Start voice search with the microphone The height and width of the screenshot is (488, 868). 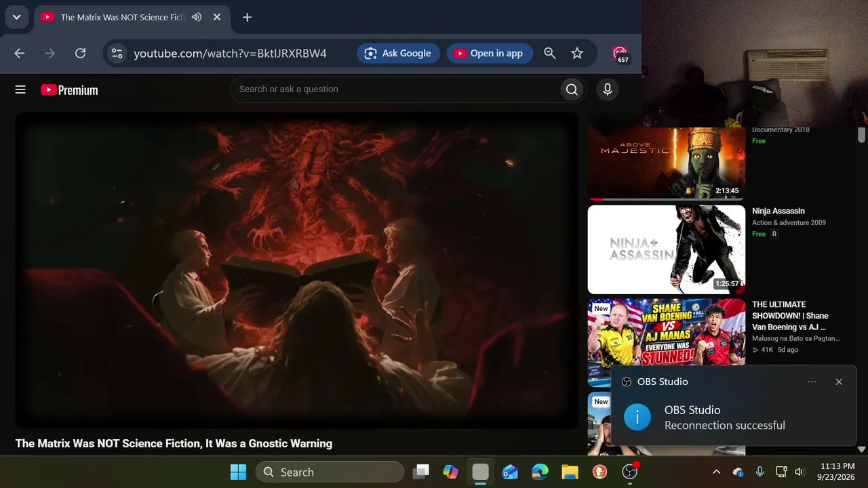pos(607,89)
